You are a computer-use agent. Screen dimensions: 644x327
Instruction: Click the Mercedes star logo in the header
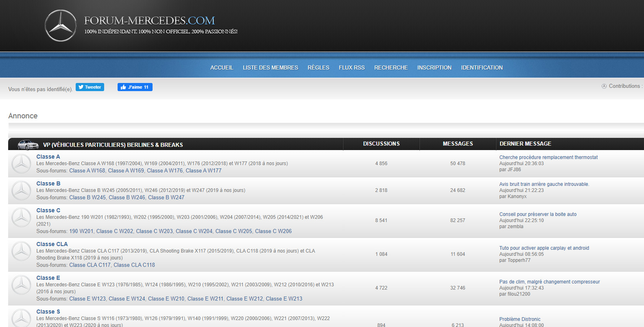pos(61,26)
